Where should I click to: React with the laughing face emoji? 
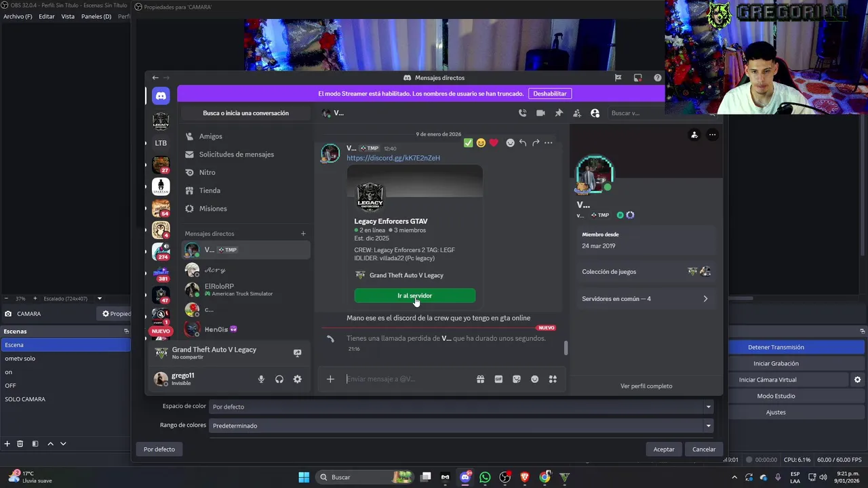pyautogui.click(x=481, y=142)
